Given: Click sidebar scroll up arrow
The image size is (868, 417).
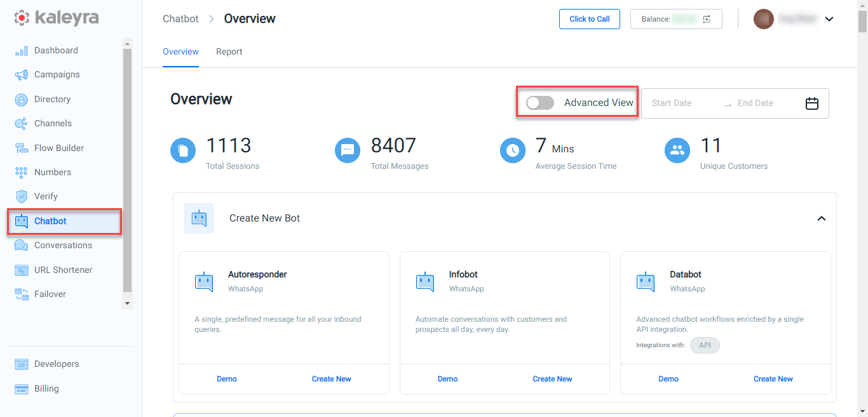Looking at the screenshot, I should click(x=128, y=44).
